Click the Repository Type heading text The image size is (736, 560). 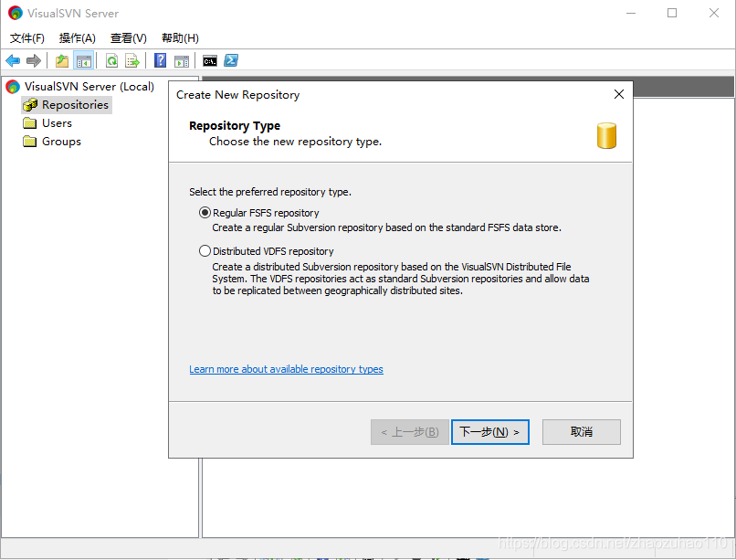(x=235, y=126)
